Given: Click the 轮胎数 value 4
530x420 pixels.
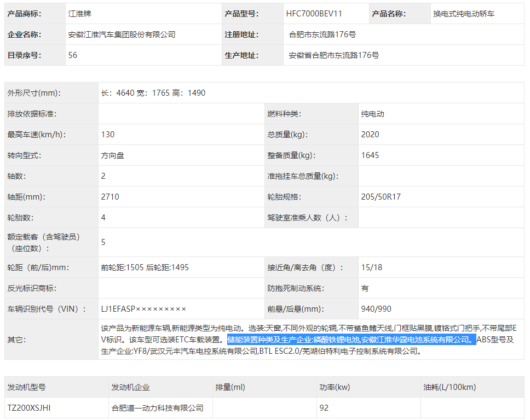Looking at the screenshot, I should pos(103,218).
